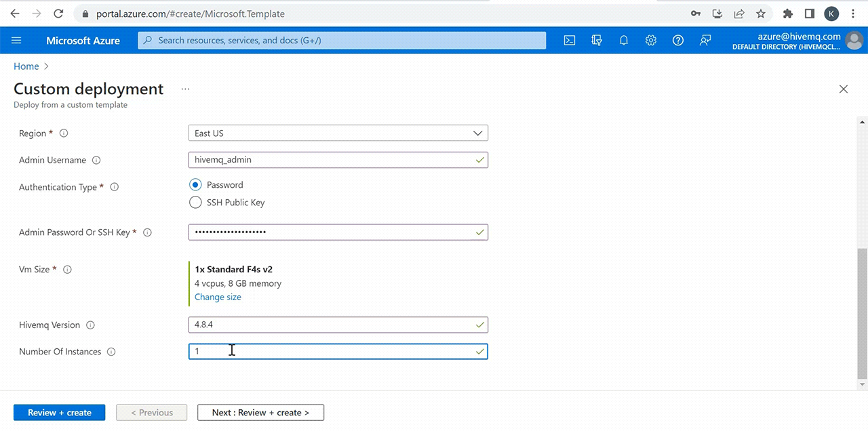The height and width of the screenshot is (431, 868).
Task: Bookmark this page with the star
Action: pyautogui.click(x=761, y=14)
